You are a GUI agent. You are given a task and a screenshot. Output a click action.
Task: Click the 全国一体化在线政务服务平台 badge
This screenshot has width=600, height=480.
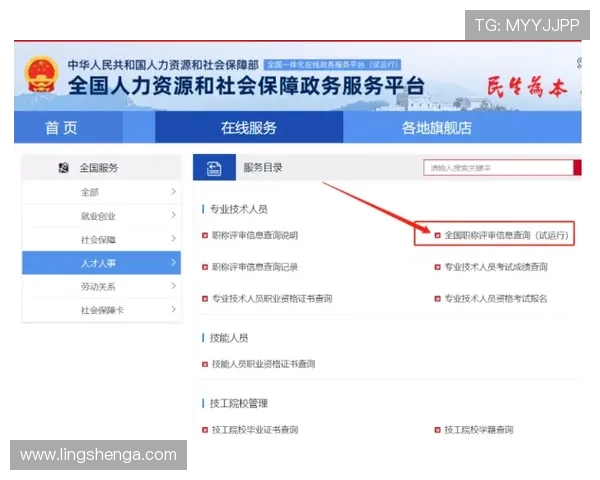(x=333, y=65)
